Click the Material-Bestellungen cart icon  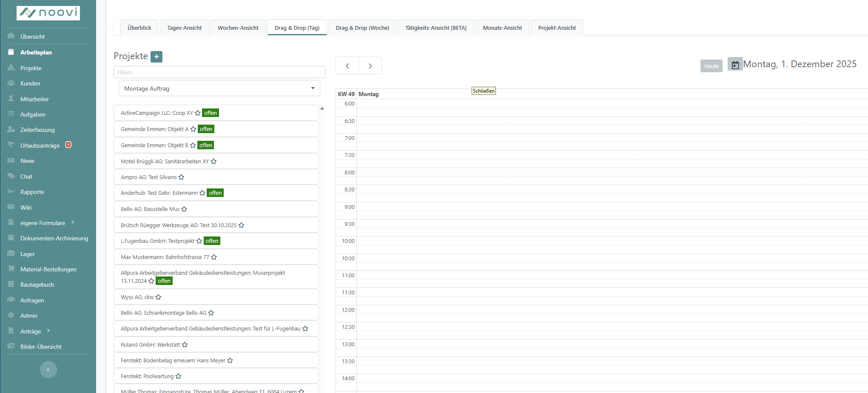11,269
